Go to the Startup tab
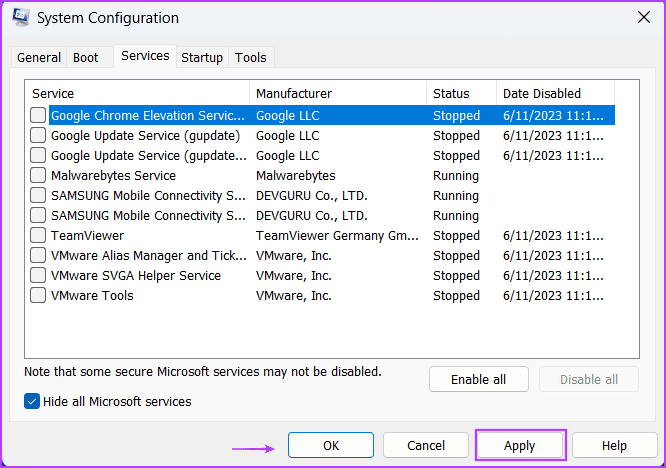666x468 pixels. (x=202, y=57)
